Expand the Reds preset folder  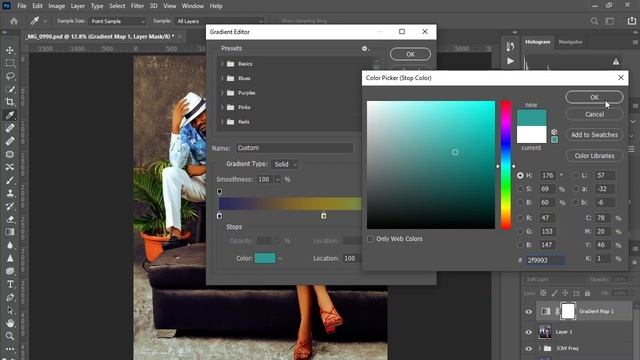pos(222,122)
